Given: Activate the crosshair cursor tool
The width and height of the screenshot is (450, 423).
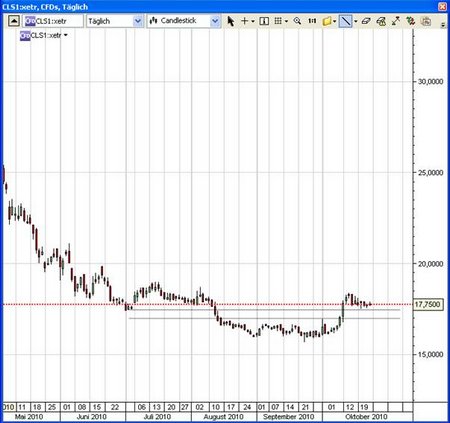Looking at the screenshot, I should pyautogui.click(x=245, y=21).
